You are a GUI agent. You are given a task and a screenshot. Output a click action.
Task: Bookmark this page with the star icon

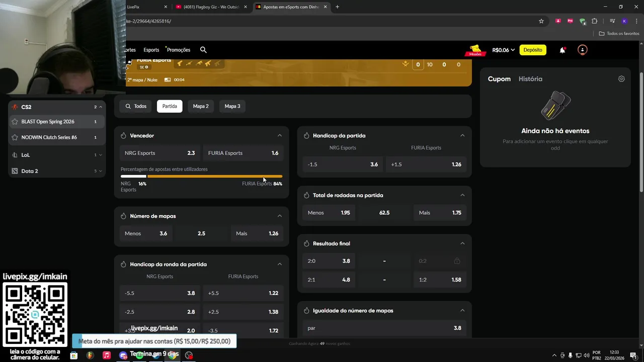pos(541,21)
